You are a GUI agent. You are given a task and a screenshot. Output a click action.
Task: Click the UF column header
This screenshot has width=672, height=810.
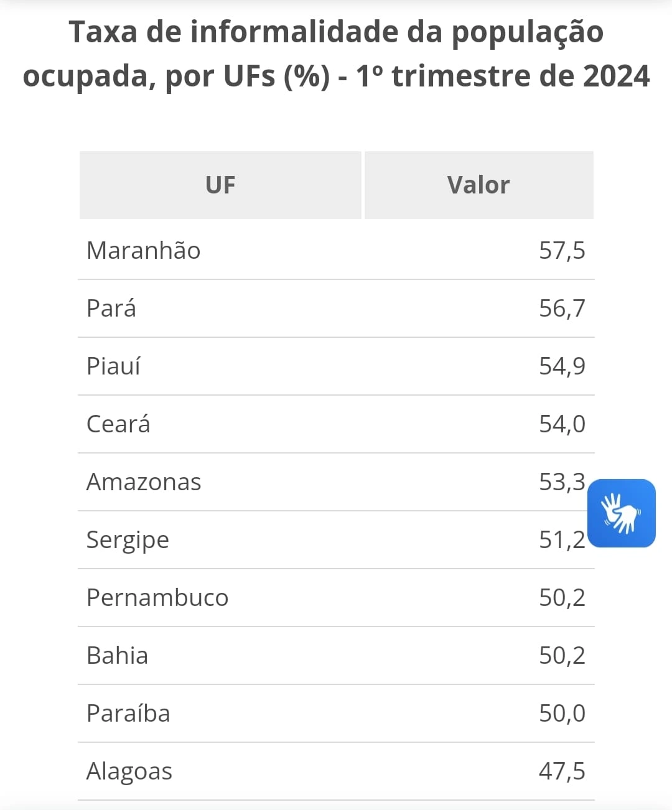(220, 185)
